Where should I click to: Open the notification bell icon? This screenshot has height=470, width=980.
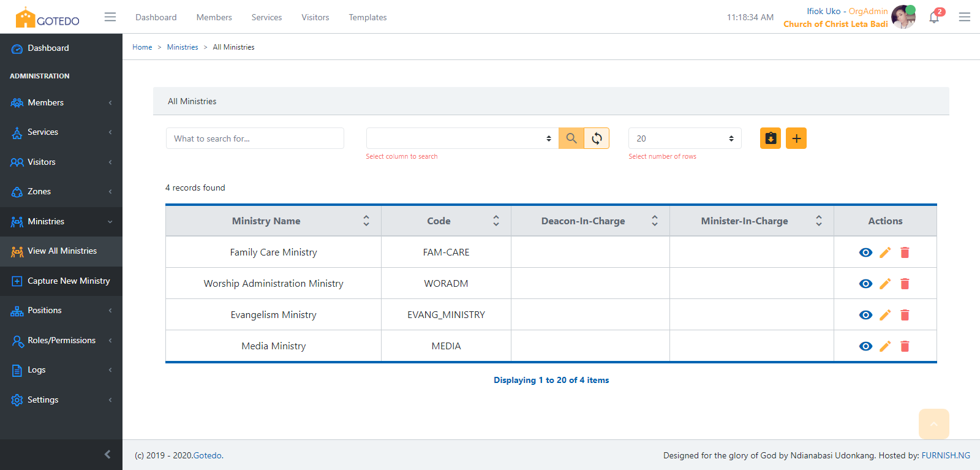934,17
